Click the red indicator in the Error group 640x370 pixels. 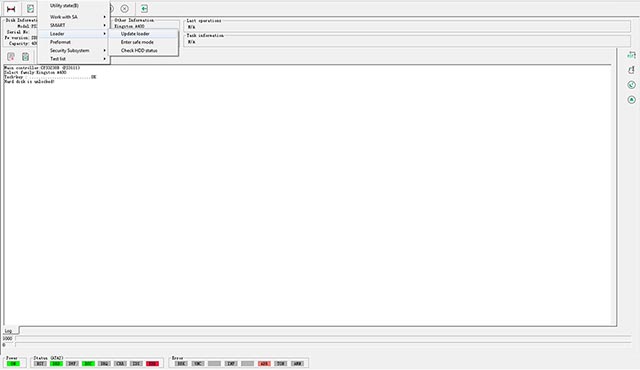(264, 363)
